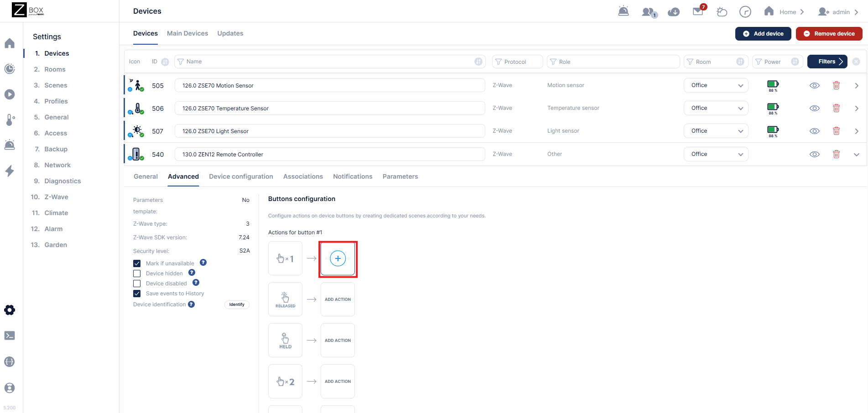Toggle visibility eye for 507 Light Sensor
Screen dimensions: 868x413
click(815, 131)
